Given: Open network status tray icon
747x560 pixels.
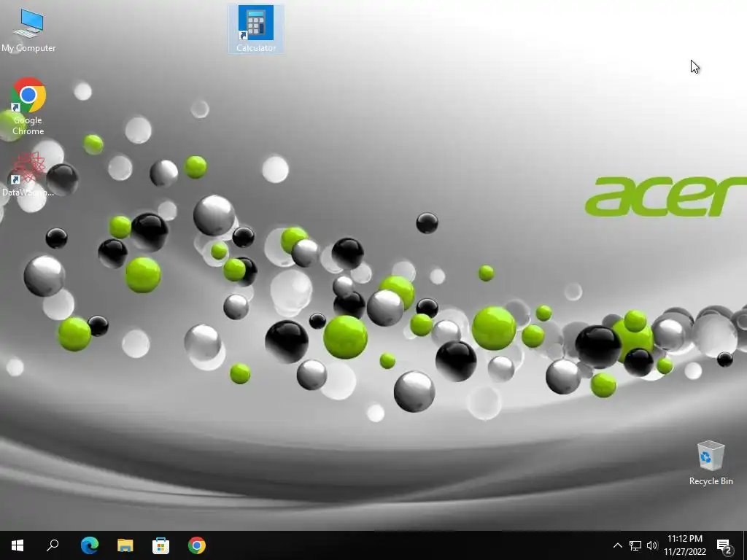Looking at the screenshot, I should pos(635,545).
